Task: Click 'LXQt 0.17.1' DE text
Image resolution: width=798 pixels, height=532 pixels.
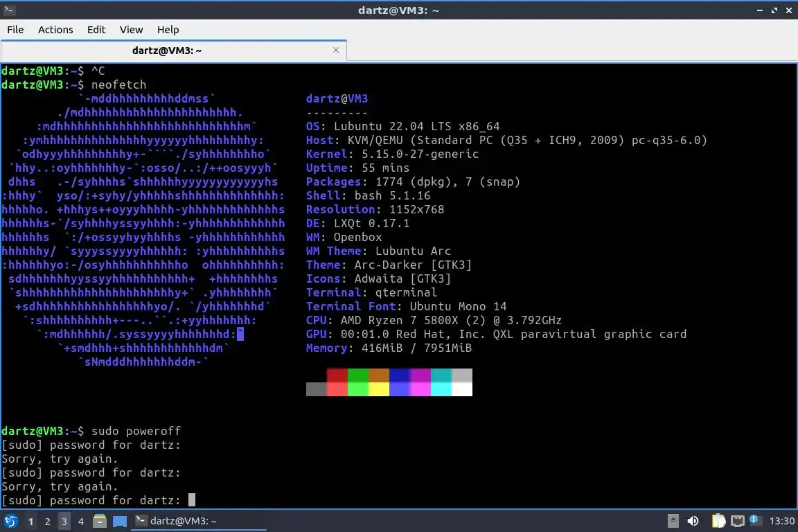Action: [371, 224]
